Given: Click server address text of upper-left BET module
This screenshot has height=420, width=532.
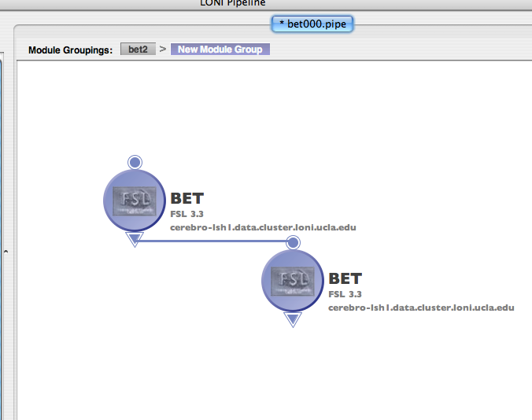Looking at the screenshot, I should (263, 227).
